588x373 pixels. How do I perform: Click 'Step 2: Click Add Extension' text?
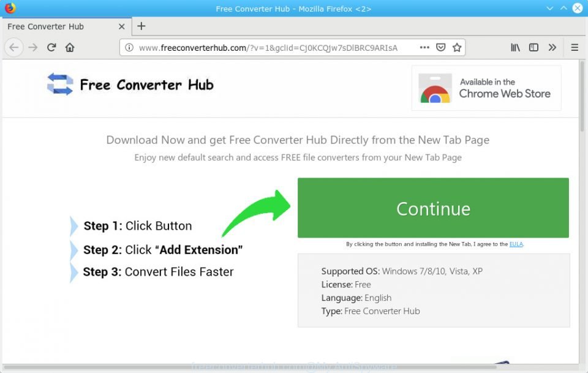[163, 250]
